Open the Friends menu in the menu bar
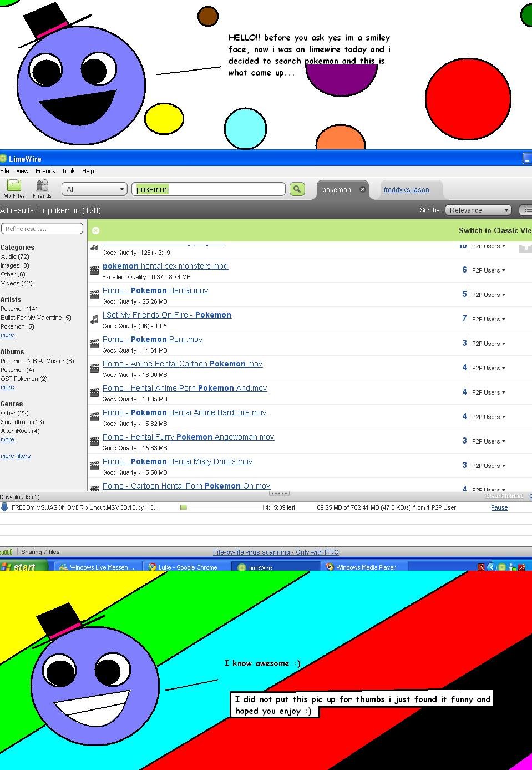This screenshot has height=770, width=532. click(45, 171)
